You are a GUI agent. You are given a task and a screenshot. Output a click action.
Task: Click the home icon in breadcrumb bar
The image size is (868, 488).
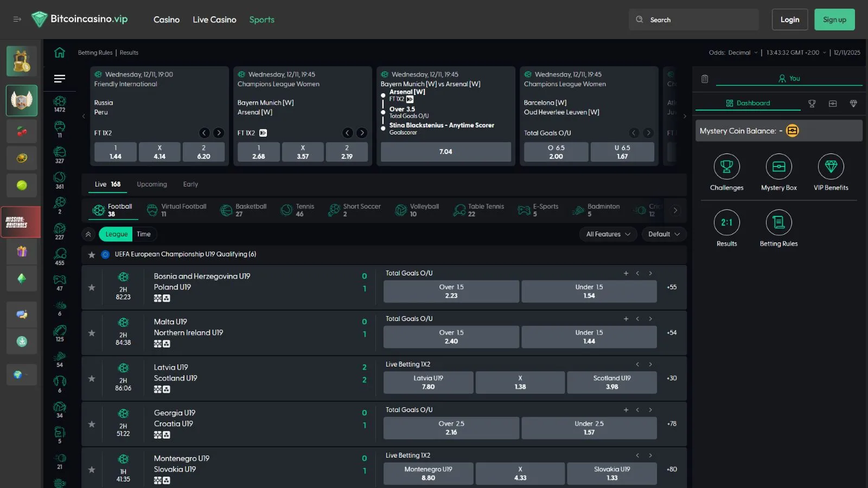click(60, 53)
